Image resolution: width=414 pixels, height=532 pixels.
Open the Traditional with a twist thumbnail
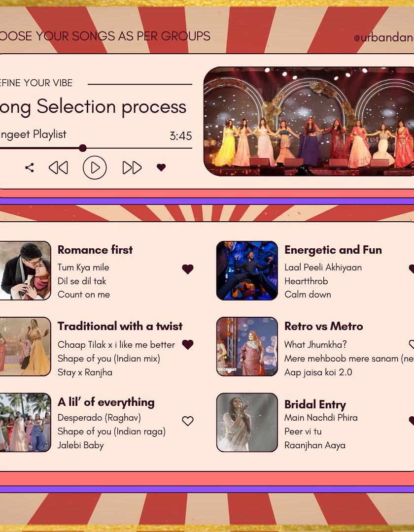pos(25,346)
